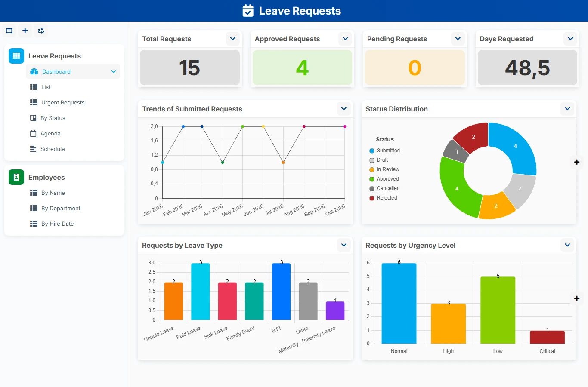588x387 pixels.
Task: Open Pending Requests card dropdown
Action: click(x=458, y=39)
